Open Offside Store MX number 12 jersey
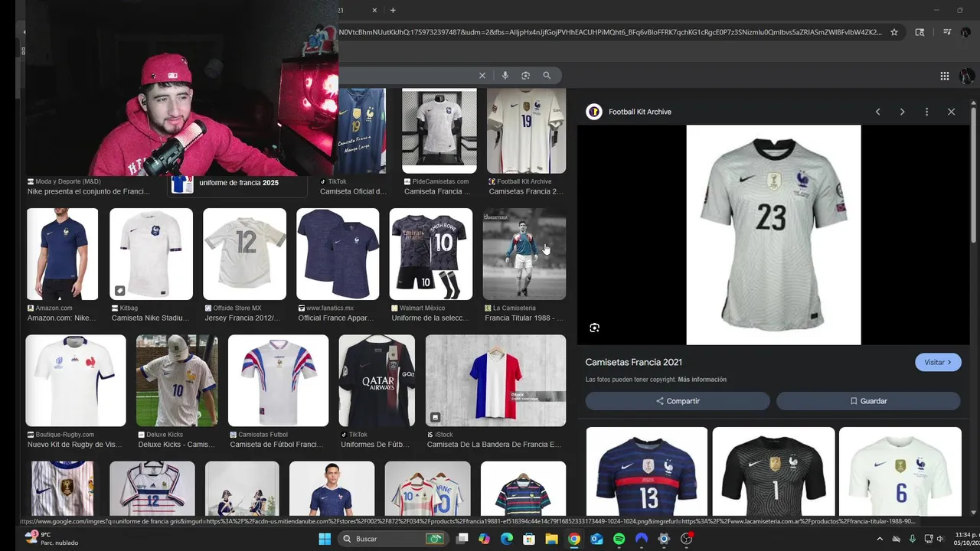 coord(244,254)
